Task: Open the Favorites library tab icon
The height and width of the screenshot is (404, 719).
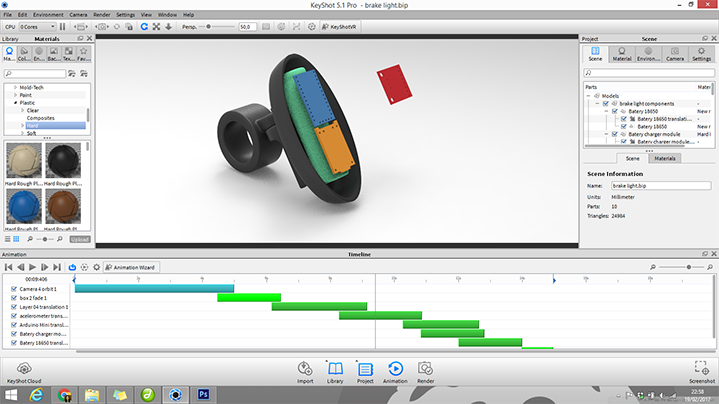Action: pos(83,54)
